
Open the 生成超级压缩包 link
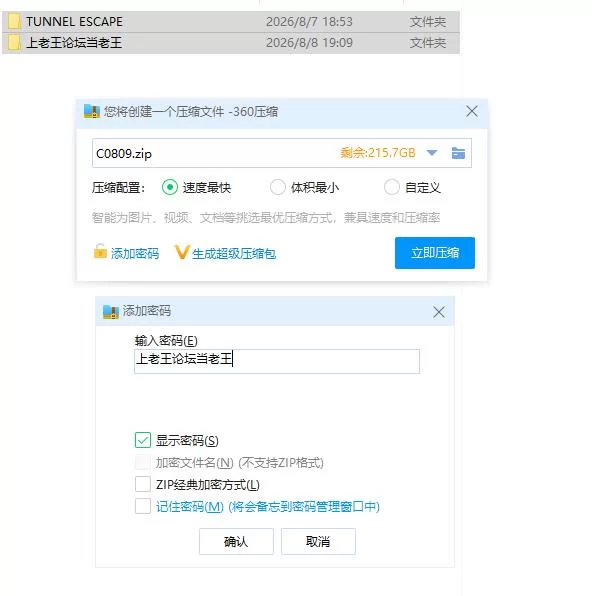pyautogui.click(x=234, y=254)
